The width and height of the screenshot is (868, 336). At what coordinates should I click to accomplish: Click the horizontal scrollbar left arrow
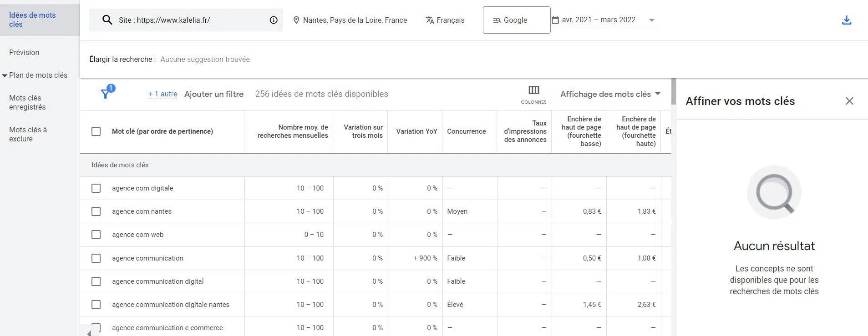click(x=89, y=333)
